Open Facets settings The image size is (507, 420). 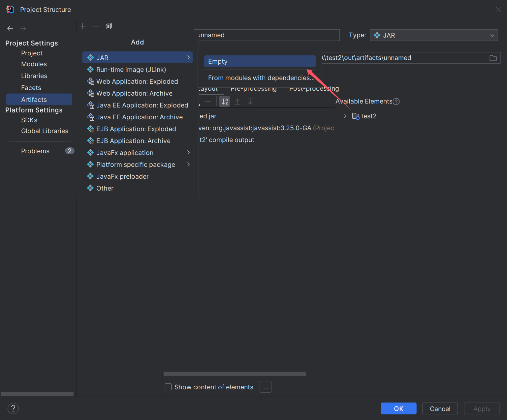[x=31, y=88]
